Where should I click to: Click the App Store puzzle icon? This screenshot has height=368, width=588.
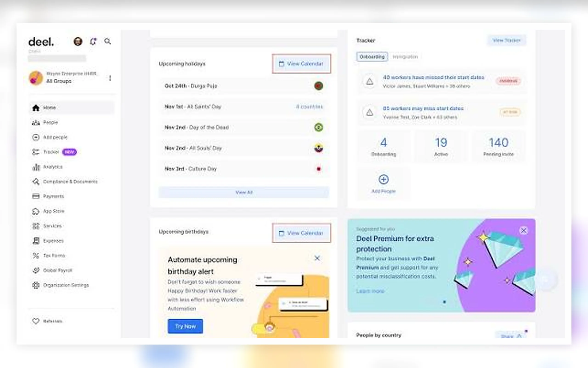(x=36, y=211)
